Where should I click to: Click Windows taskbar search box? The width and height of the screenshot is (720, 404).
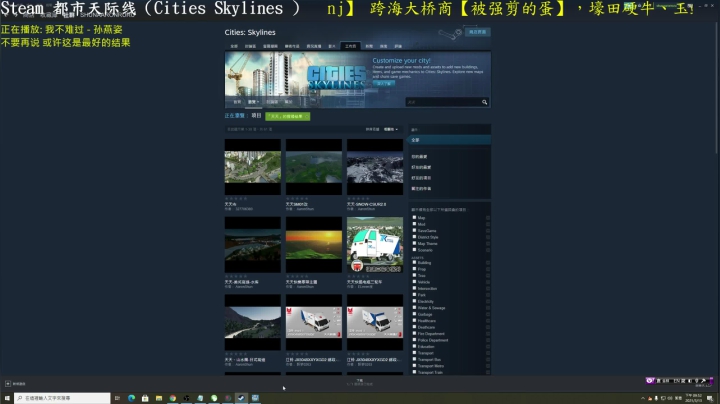tap(62, 398)
